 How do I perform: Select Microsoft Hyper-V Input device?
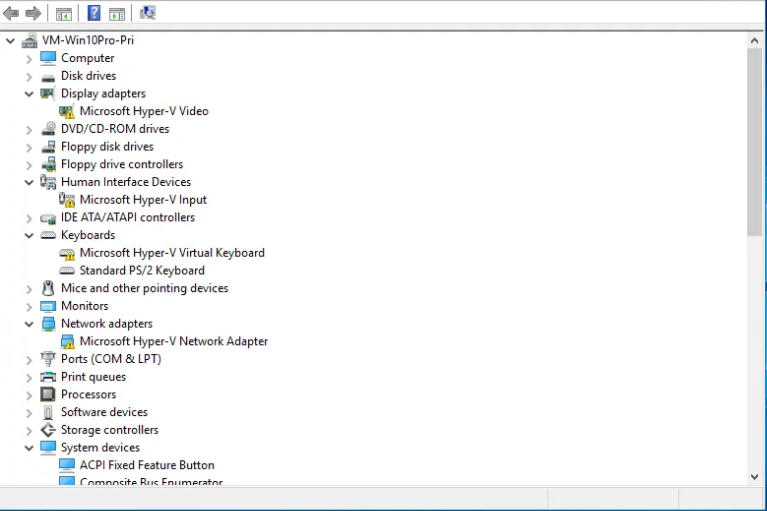tap(143, 200)
